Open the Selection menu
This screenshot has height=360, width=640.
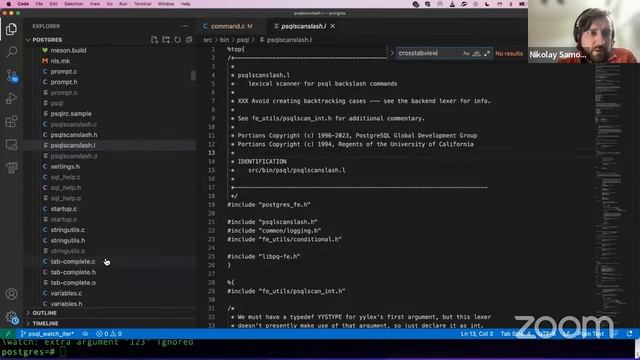73,4
